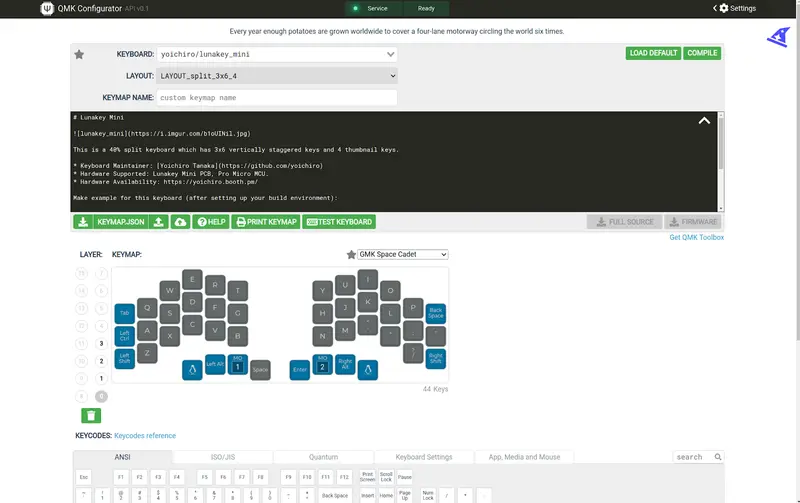Switch to layer 2
800x503 pixels.
click(x=102, y=361)
